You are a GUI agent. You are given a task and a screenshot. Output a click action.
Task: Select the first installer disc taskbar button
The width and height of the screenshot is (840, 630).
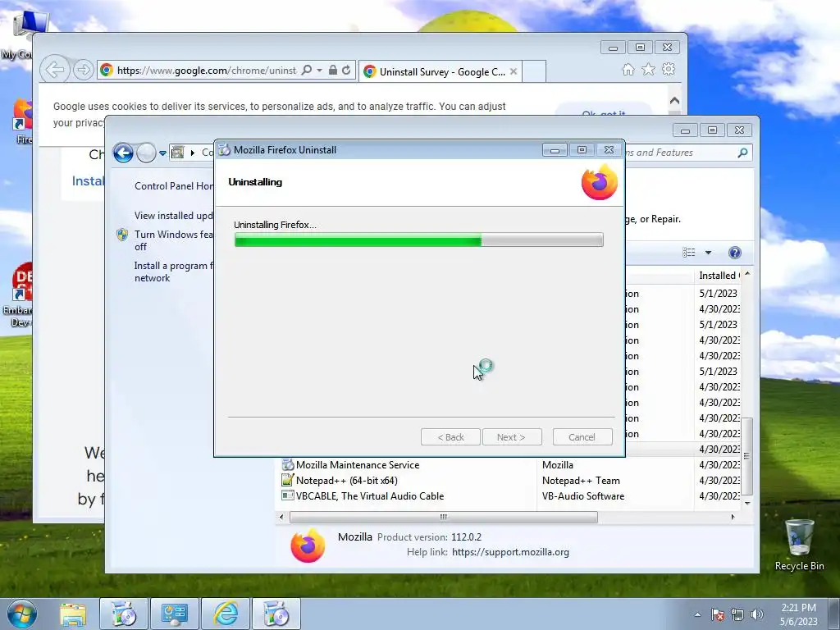tap(123, 614)
